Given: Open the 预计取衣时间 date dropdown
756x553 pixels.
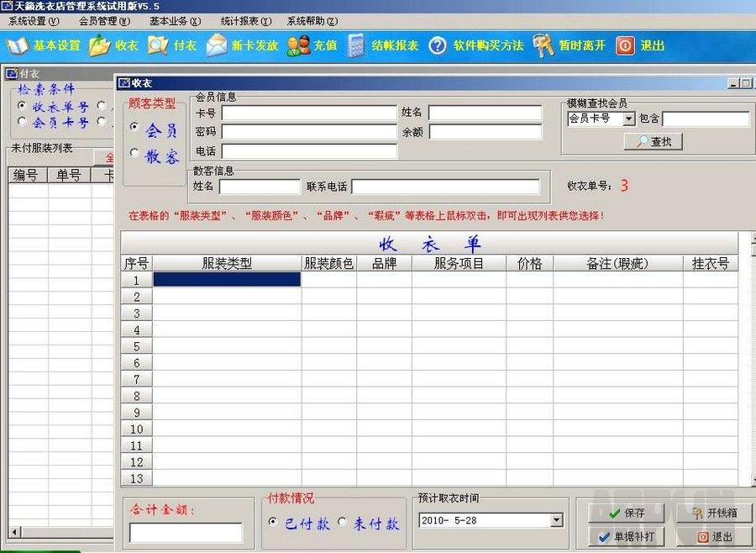Looking at the screenshot, I should pos(556,520).
